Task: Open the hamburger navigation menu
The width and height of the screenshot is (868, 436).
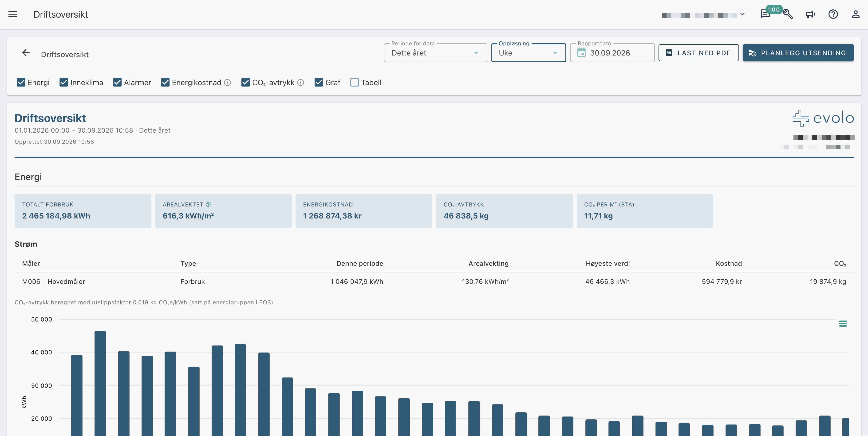Action: (x=13, y=14)
